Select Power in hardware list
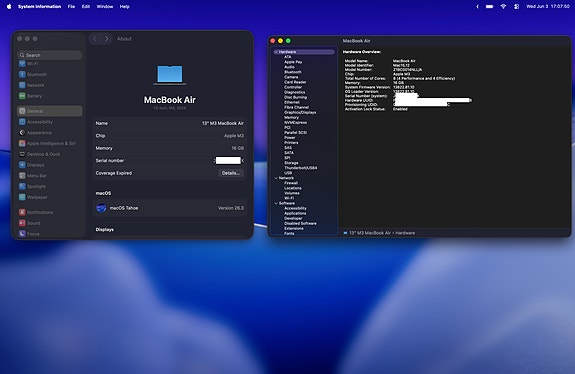Image resolution: width=575 pixels, height=374 pixels. [290, 138]
